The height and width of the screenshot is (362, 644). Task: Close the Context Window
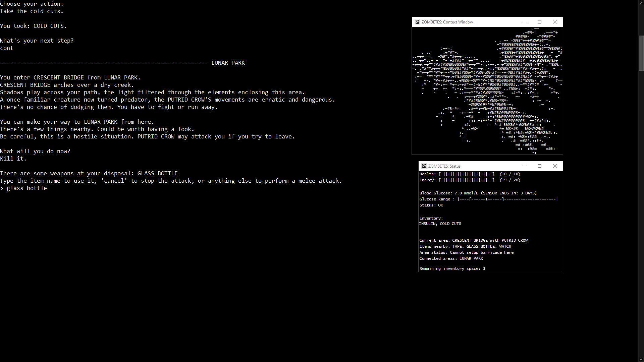click(555, 22)
